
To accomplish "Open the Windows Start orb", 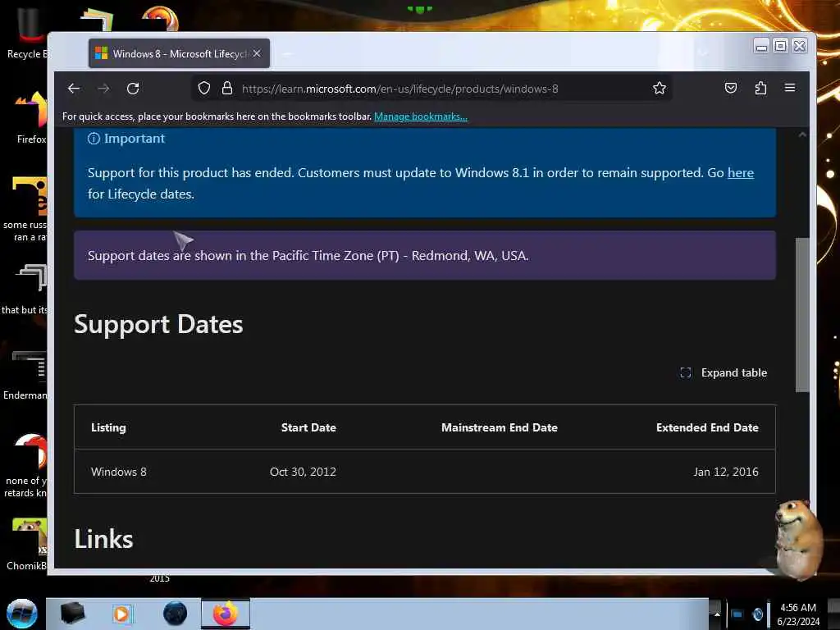I will [21, 614].
